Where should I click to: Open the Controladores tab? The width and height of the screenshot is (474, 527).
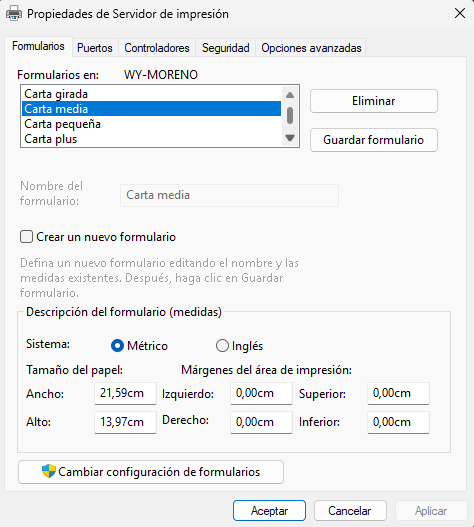(157, 48)
